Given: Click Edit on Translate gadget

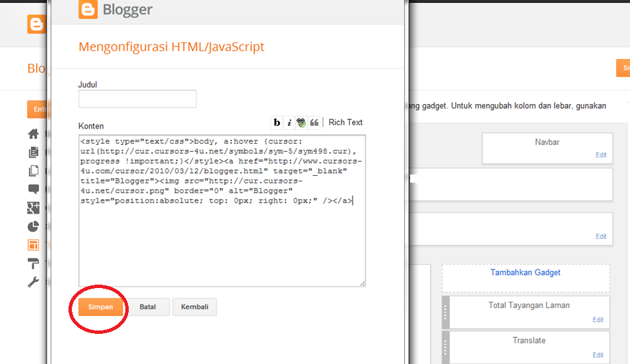Looking at the screenshot, I should [598, 355].
